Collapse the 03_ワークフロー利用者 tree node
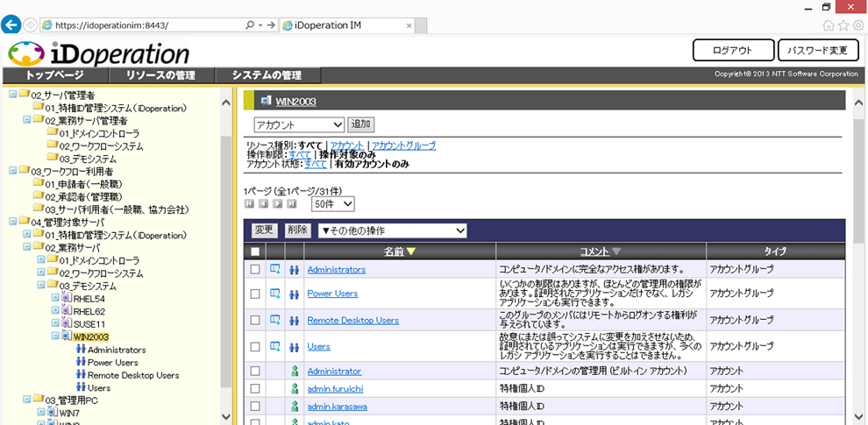868x425 pixels. pyautogui.click(x=13, y=171)
